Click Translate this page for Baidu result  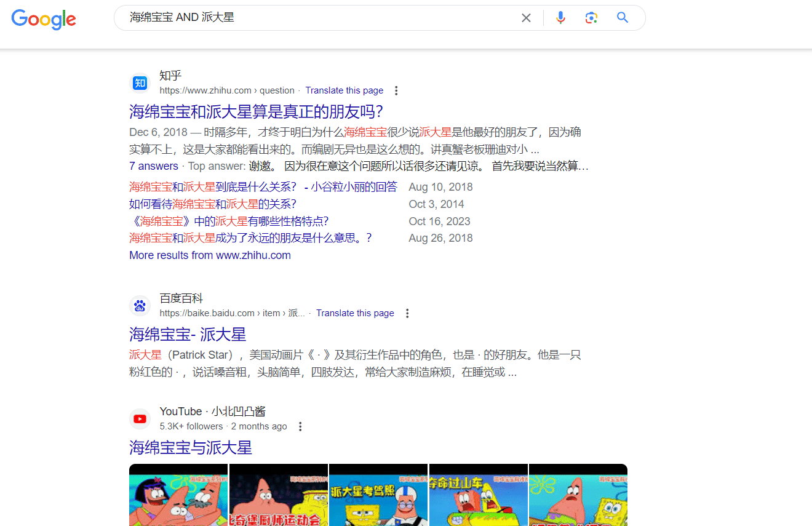pos(355,313)
